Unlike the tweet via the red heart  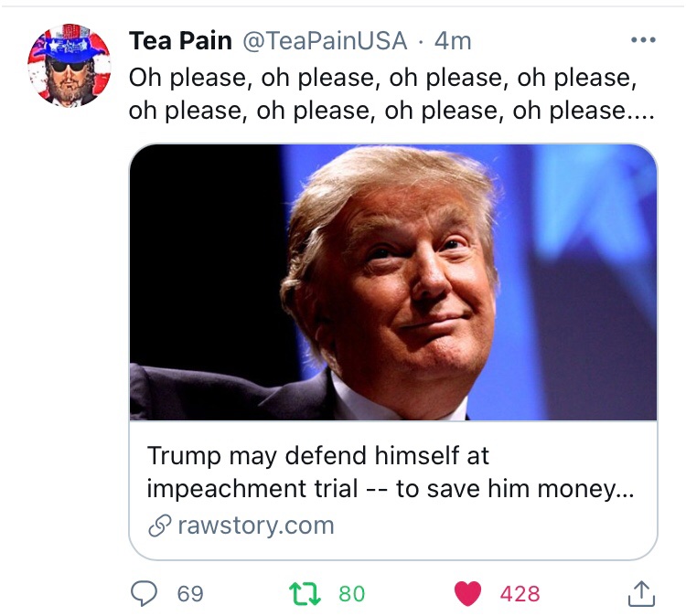[x=468, y=594]
